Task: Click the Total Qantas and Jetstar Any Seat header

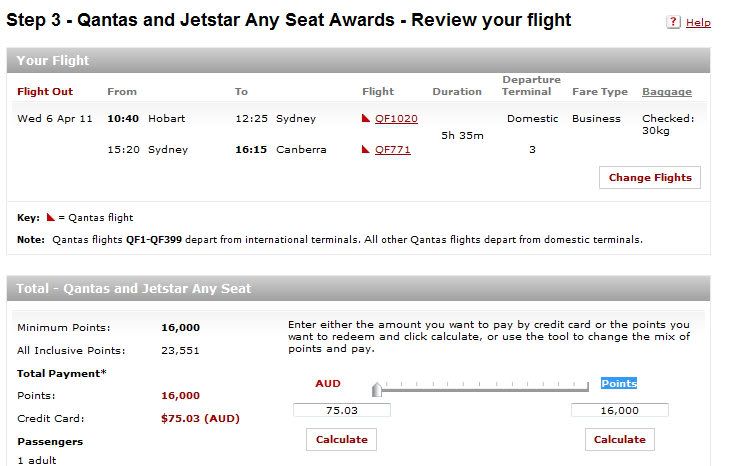Action: click(x=358, y=289)
